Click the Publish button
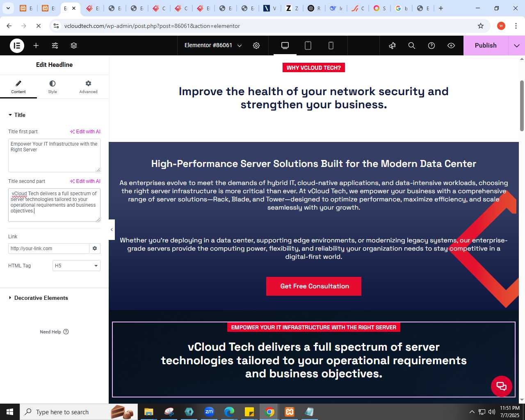 [x=486, y=46]
